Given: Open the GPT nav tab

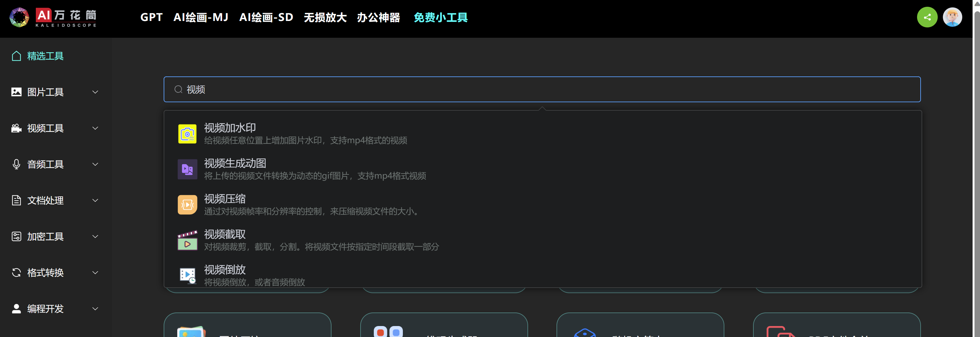Looking at the screenshot, I should [x=151, y=17].
